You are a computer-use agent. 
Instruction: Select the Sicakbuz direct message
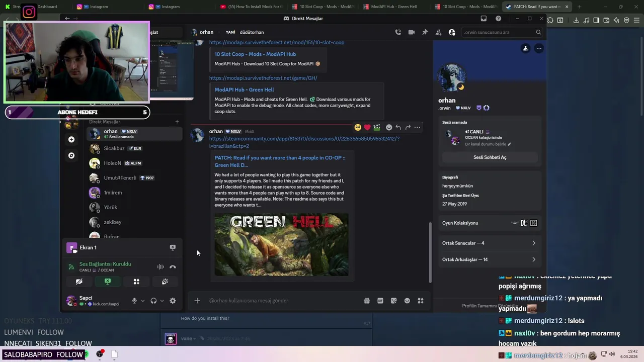tap(134, 148)
